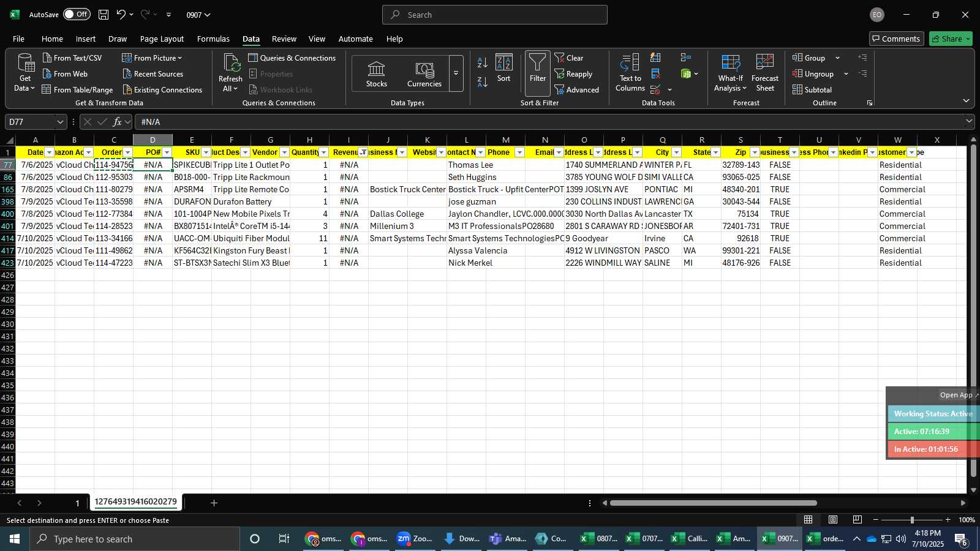Sort Z to A descending
The height and width of the screenshot is (551, 980).
483,81
